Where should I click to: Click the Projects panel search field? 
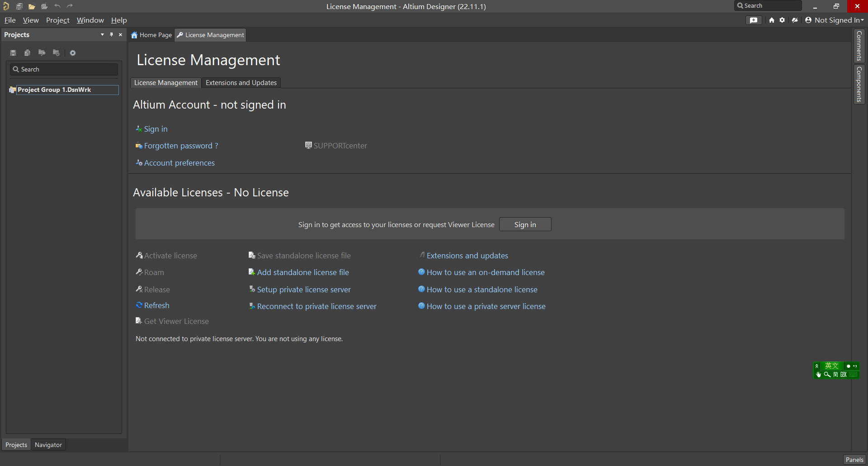[x=64, y=69]
